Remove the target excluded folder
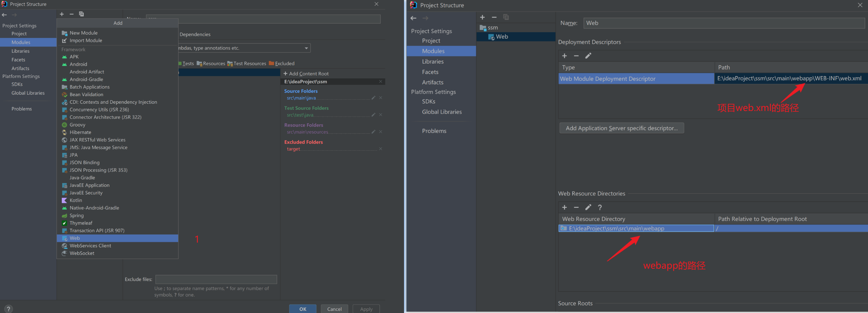Viewport: 868px width, 313px height. [x=380, y=149]
